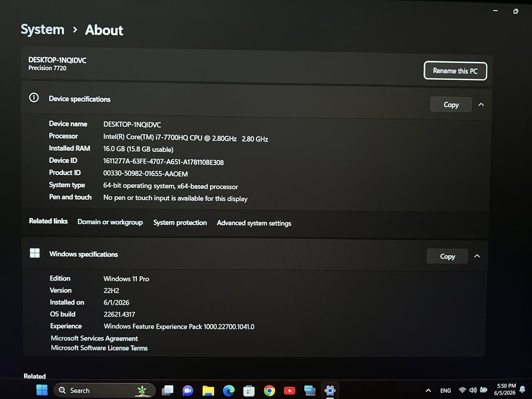Open the System protection link
532x399 pixels.
click(180, 223)
